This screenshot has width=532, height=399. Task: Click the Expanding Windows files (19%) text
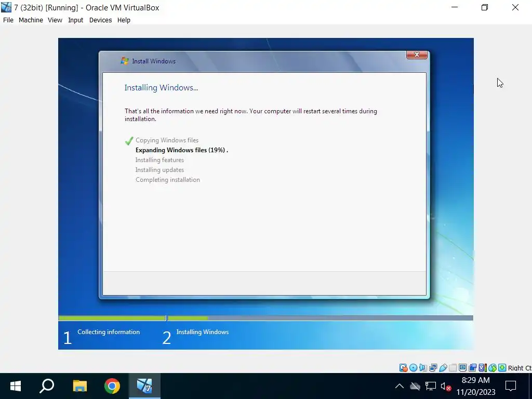click(x=181, y=150)
